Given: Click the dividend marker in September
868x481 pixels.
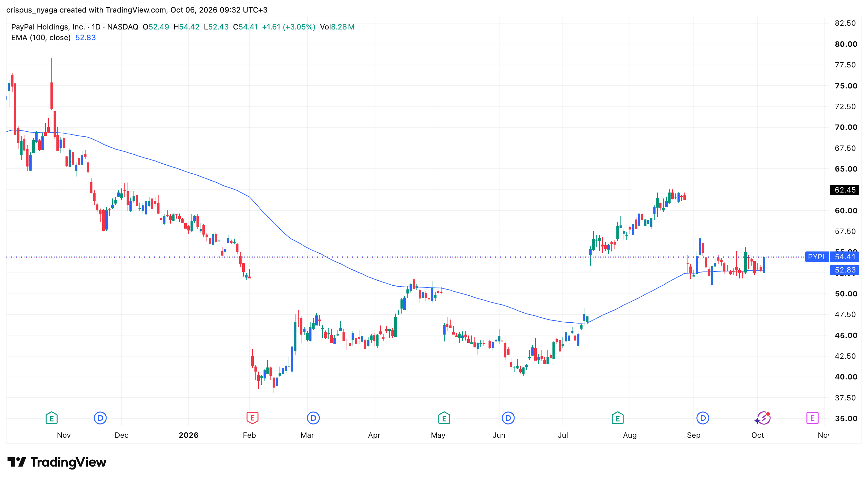Looking at the screenshot, I should [703, 418].
